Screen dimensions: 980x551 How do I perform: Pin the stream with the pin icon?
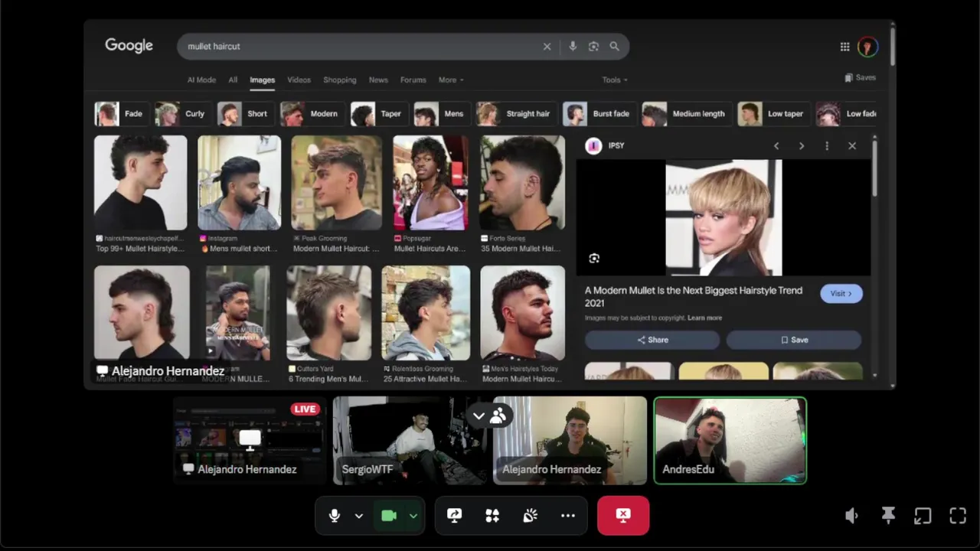point(888,516)
